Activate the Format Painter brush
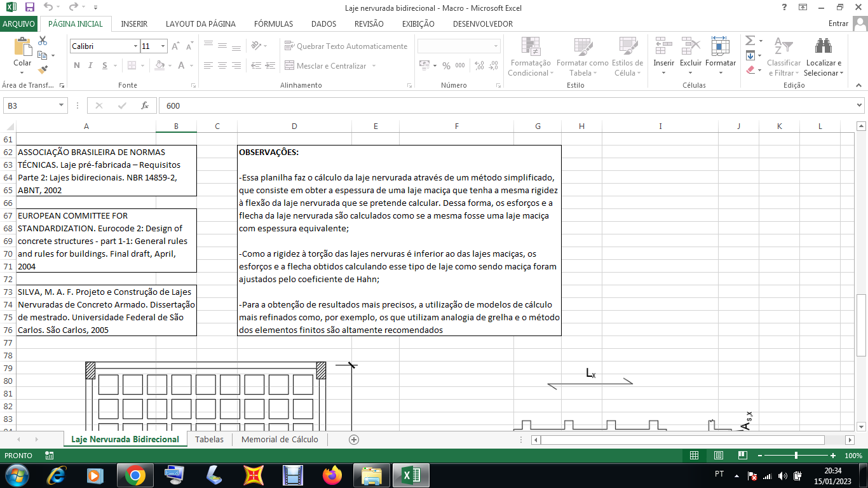This screenshot has width=868, height=488. [x=43, y=70]
